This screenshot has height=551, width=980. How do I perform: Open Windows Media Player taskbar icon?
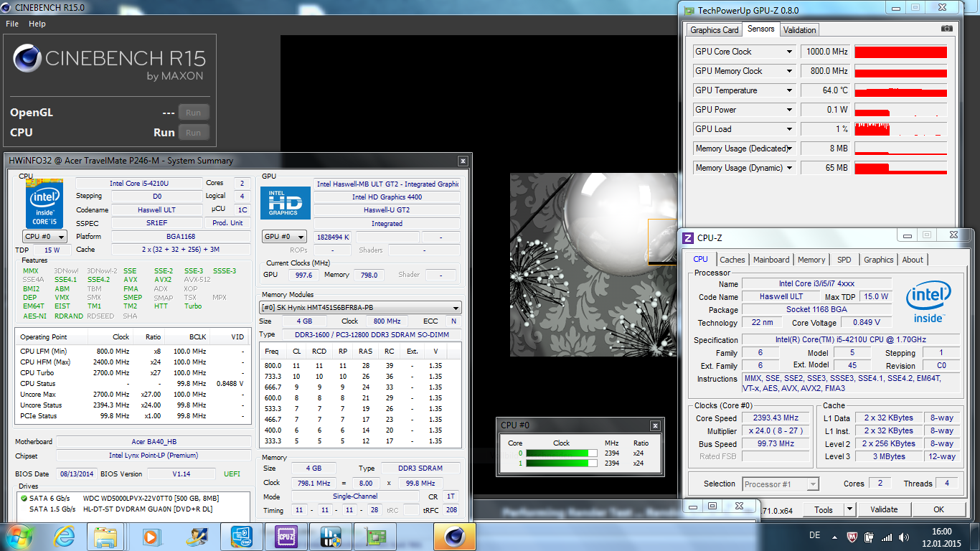pos(151,536)
